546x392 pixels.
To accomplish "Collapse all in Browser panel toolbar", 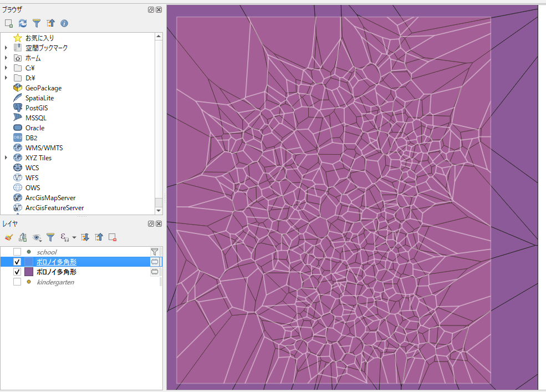I will point(50,23).
